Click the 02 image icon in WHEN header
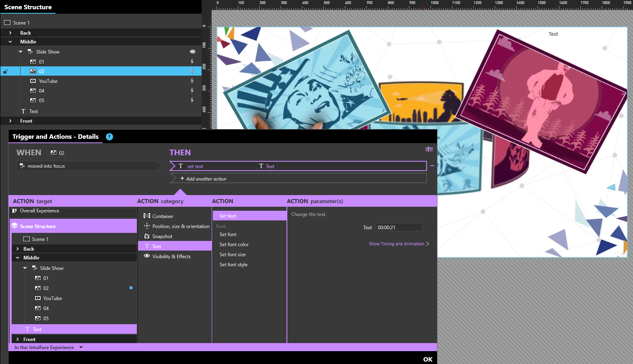 click(54, 152)
